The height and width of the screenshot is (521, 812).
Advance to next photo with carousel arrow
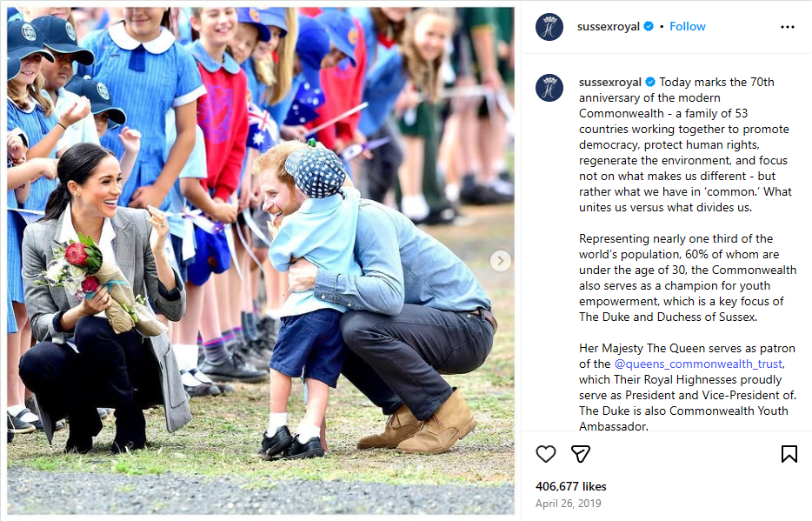pyautogui.click(x=500, y=261)
